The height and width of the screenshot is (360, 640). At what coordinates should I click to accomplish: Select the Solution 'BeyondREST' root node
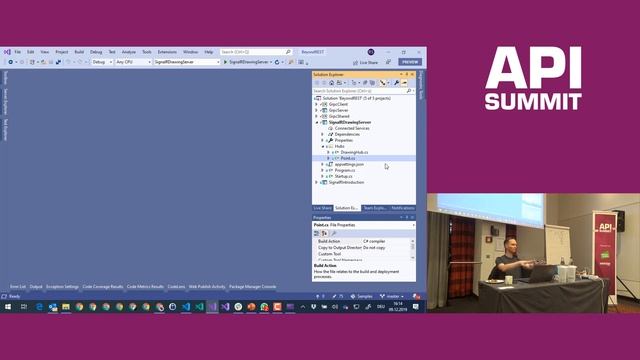coord(356,98)
